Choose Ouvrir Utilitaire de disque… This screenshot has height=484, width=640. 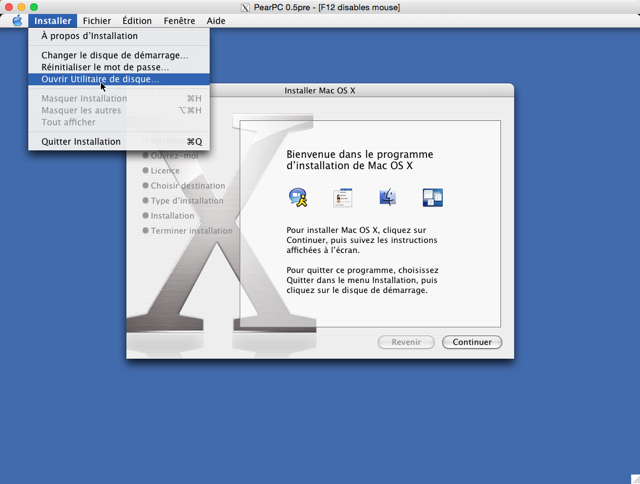click(119, 79)
